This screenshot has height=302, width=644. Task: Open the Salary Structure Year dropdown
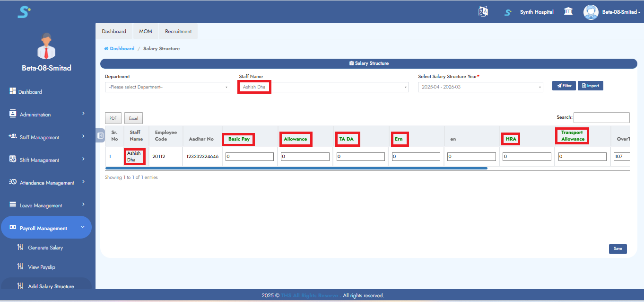pyautogui.click(x=480, y=87)
